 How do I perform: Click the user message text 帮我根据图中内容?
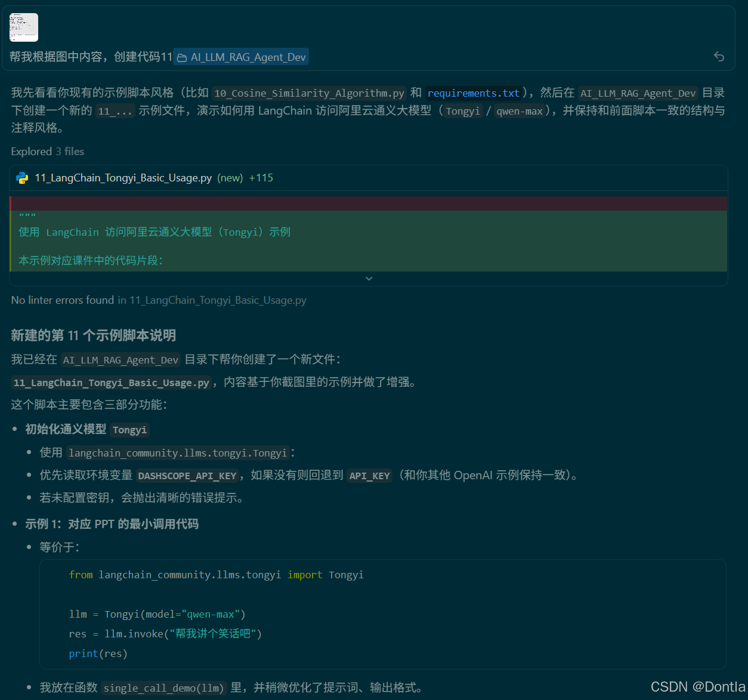pyautogui.click(x=91, y=57)
